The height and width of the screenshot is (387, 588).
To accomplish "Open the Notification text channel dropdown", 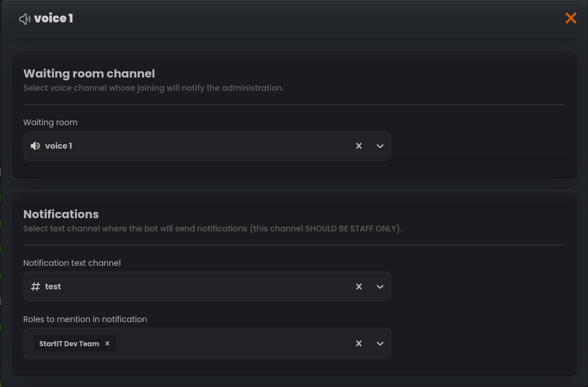I will coord(380,286).
